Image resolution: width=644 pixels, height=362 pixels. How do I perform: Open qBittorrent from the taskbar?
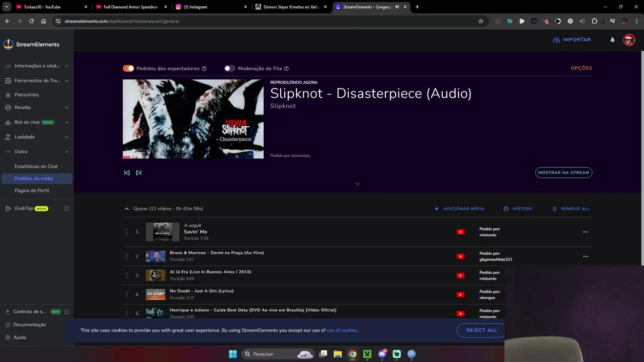tap(412, 354)
